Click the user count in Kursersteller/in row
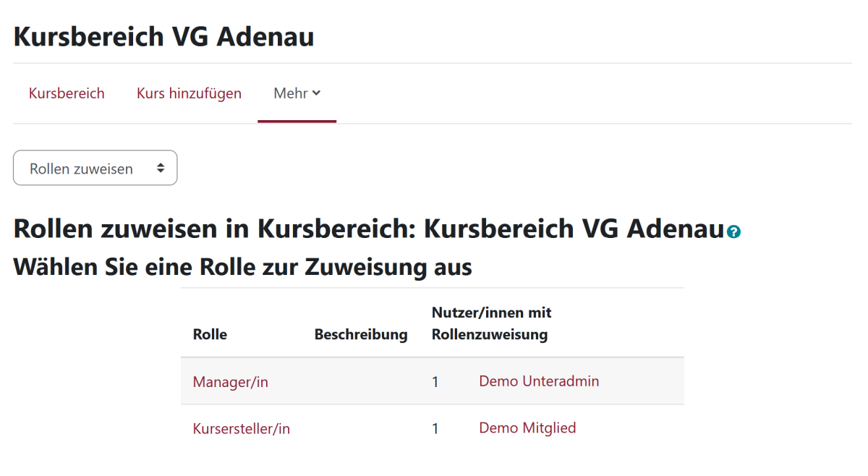 click(435, 429)
